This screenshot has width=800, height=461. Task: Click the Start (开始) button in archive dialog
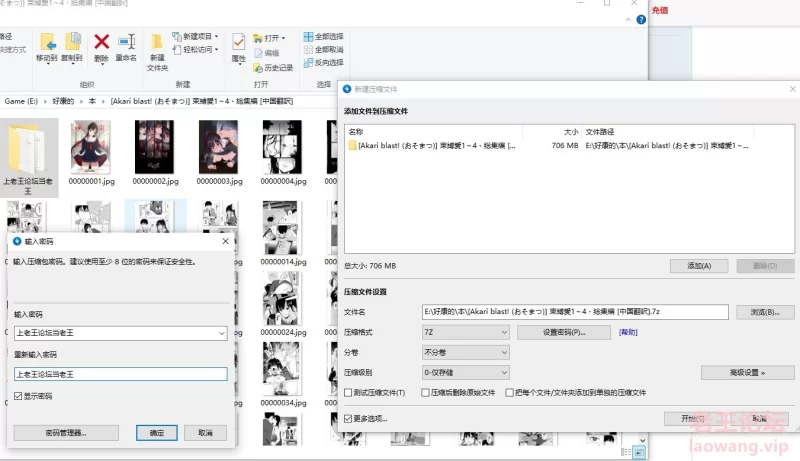pyautogui.click(x=692, y=419)
